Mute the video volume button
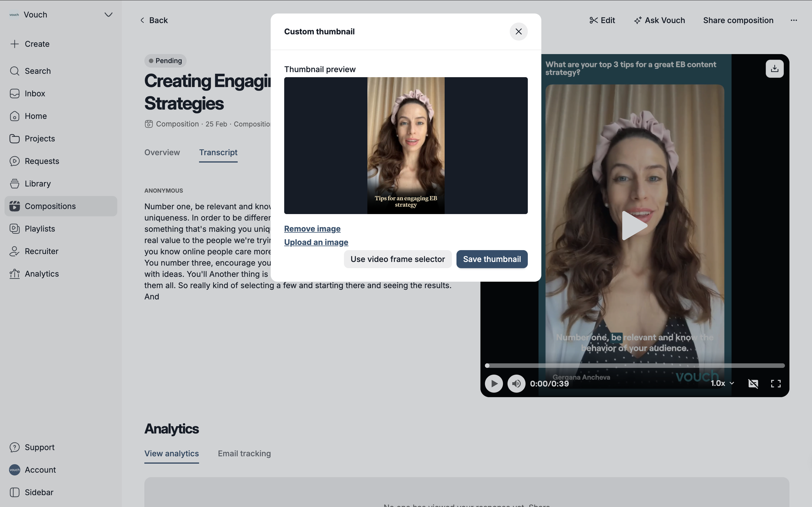Image resolution: width=812 pixels, height=507 pixels. (516, 384)
